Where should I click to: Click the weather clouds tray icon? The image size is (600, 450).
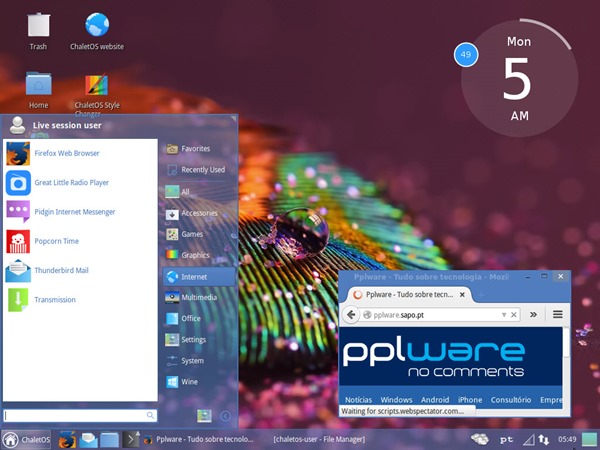click(480, 439)
